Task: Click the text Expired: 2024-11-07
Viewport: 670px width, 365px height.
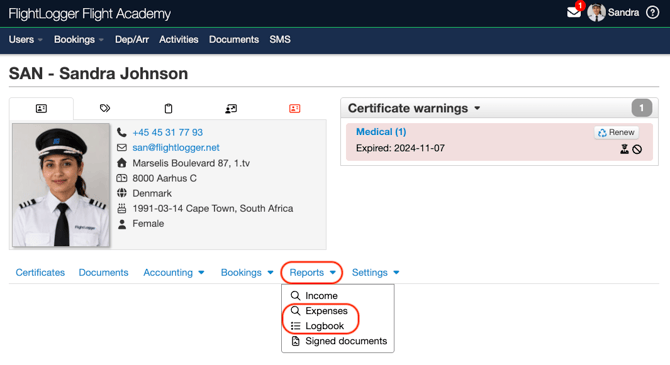Action: [x=400, y=148]
